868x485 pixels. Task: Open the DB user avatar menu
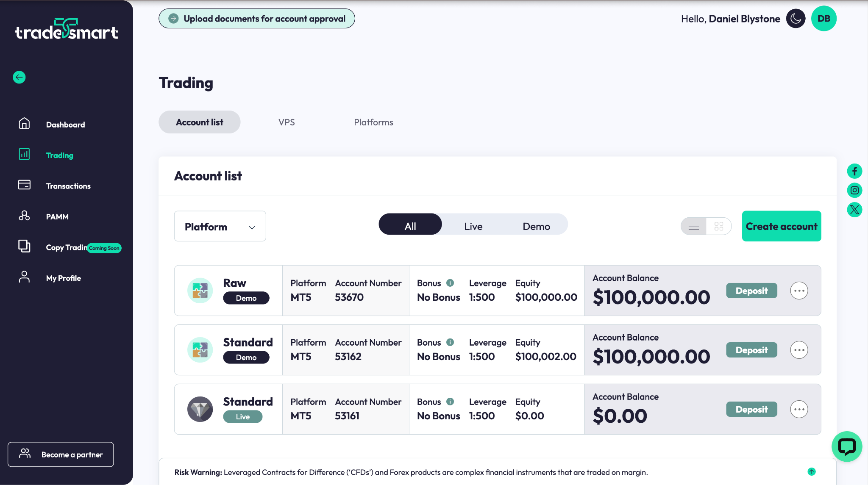tap(823, 19)
